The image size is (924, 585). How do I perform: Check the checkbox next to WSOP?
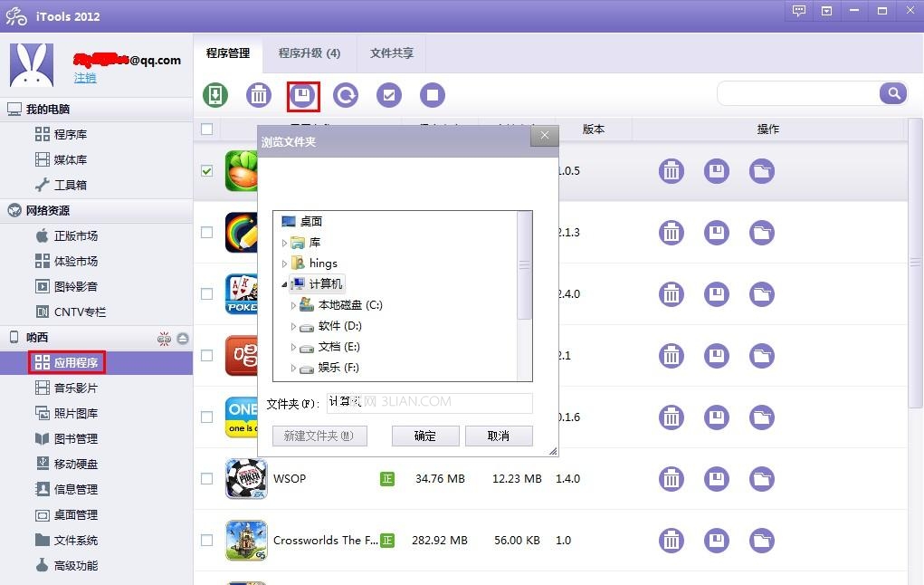coord(206,479)
